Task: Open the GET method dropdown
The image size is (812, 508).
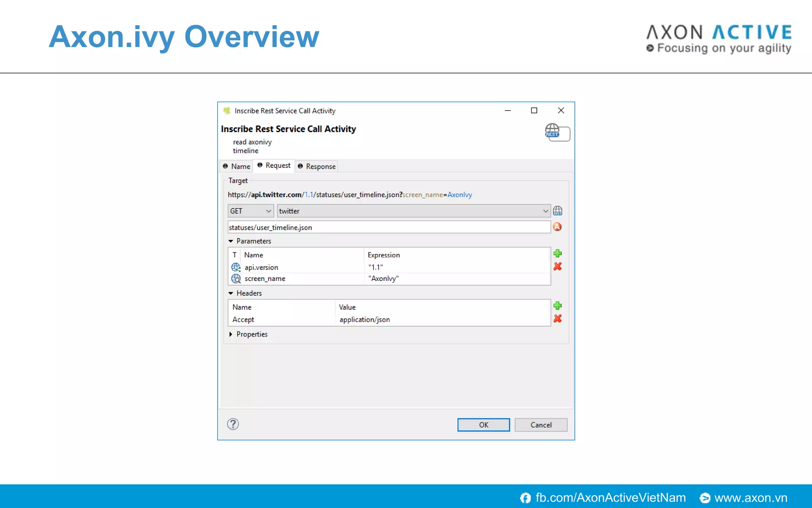Action: pyautogui.click(x=251, y=211)
